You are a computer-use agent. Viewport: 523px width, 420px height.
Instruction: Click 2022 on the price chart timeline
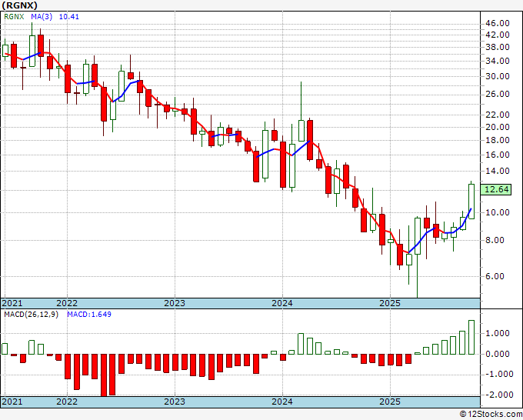click(67, 303)
